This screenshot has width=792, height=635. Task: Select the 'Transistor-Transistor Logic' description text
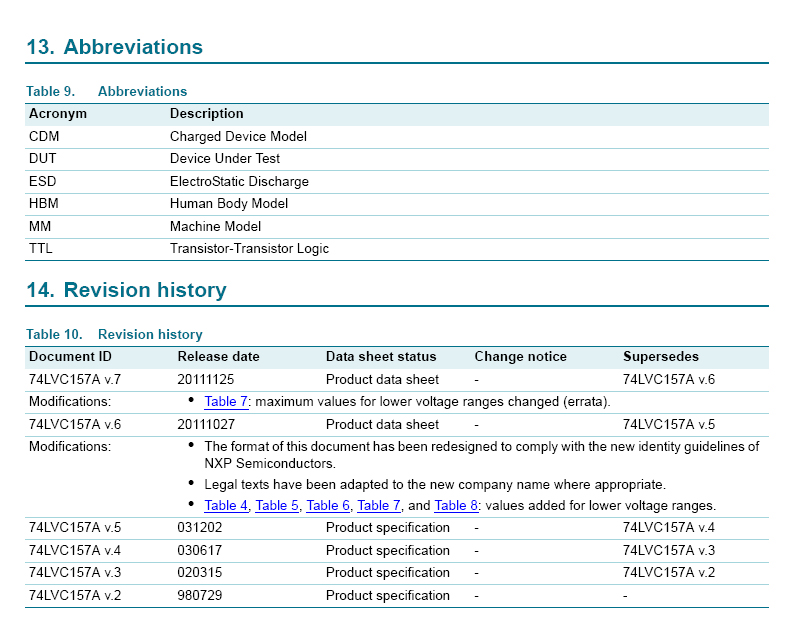[249, 249]
